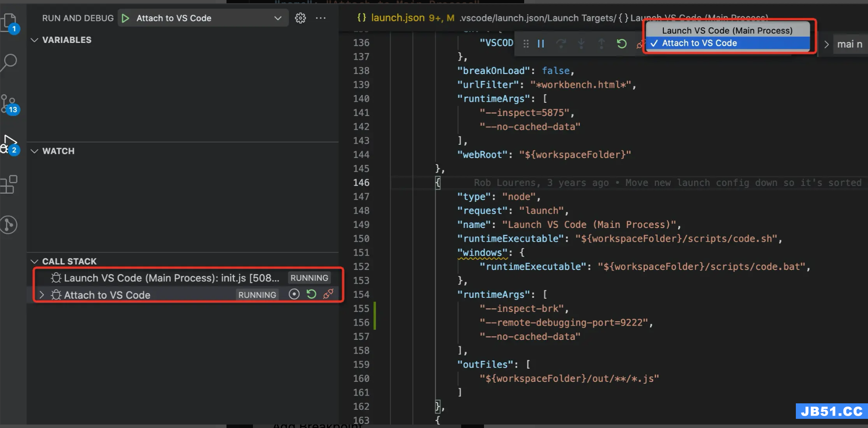Pause execution from the floating debug toolbar
The image size is (868, 428).
pos(541,44)
